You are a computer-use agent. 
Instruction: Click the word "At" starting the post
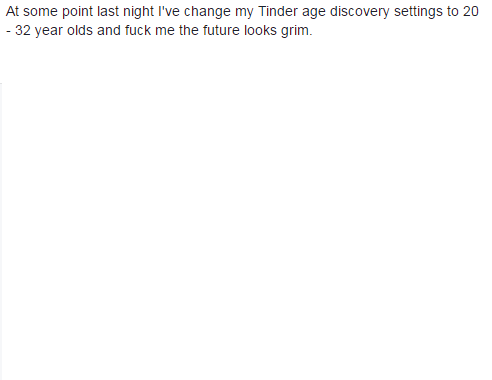12,11
